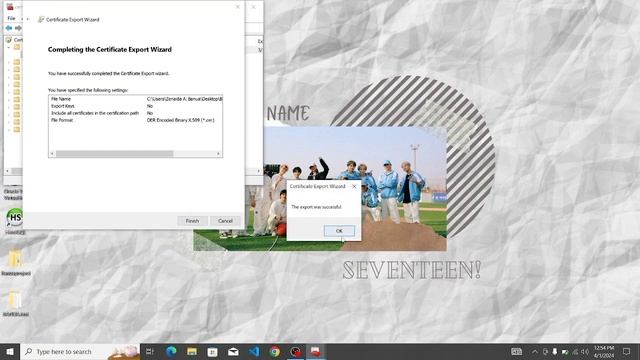Select the File Name row in settings
Screen dimensions: 640x360
click(135, 99)
